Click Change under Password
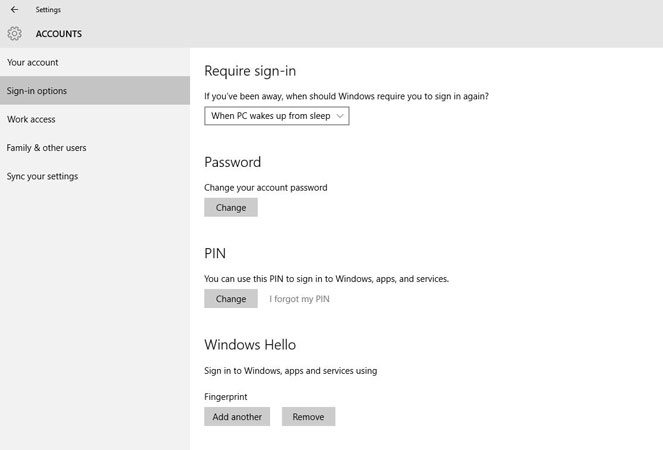This screenshot has width=663, height=450. pos(231,208)
